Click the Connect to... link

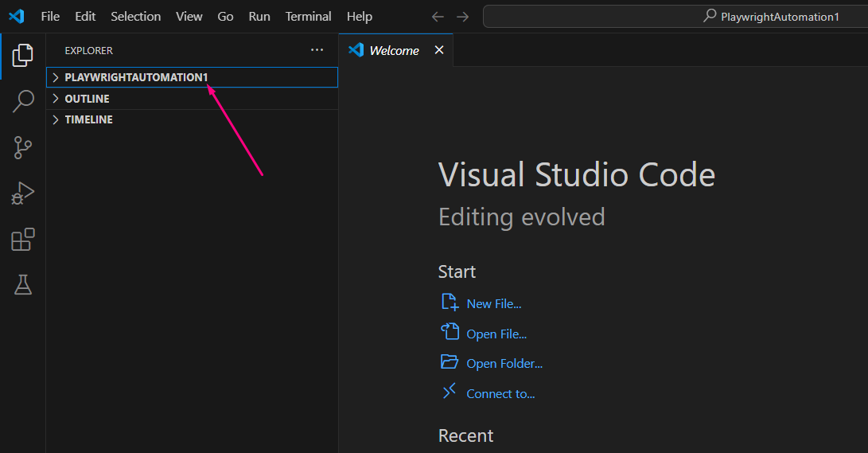(500, 394)
